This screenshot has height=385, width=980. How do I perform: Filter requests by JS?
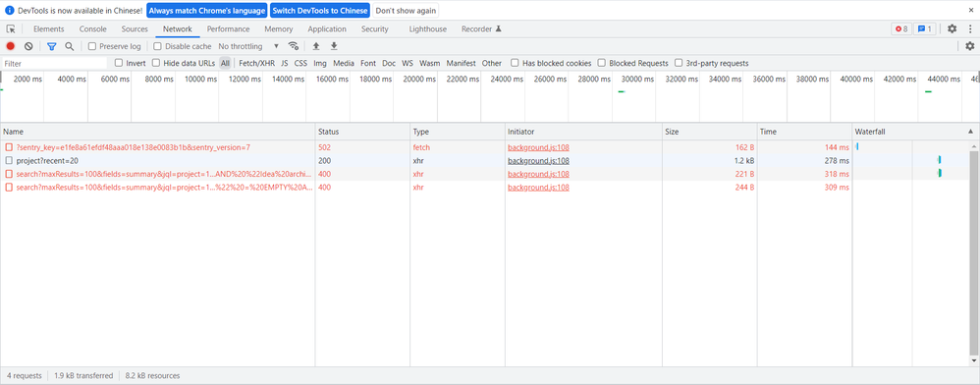[x=285, y=63]
